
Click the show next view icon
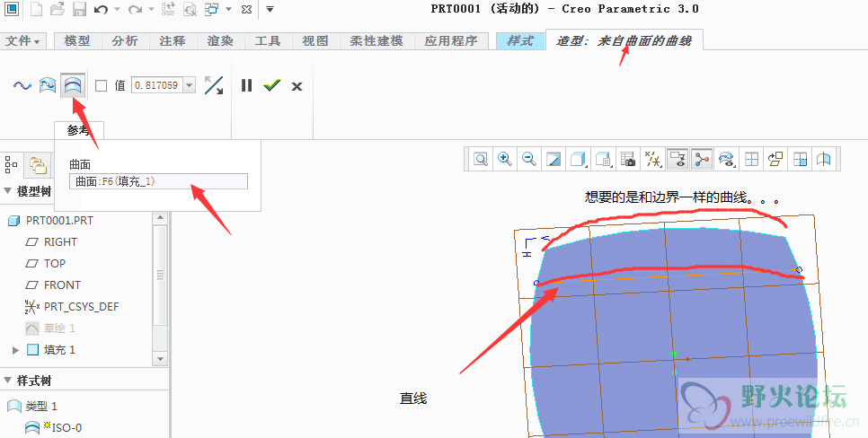tap(800, 160)
